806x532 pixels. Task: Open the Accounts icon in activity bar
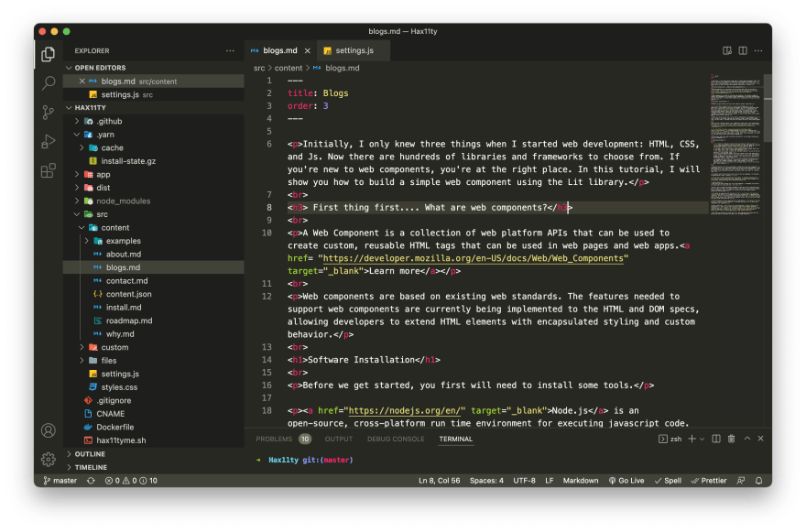click(x=49, y=430)
